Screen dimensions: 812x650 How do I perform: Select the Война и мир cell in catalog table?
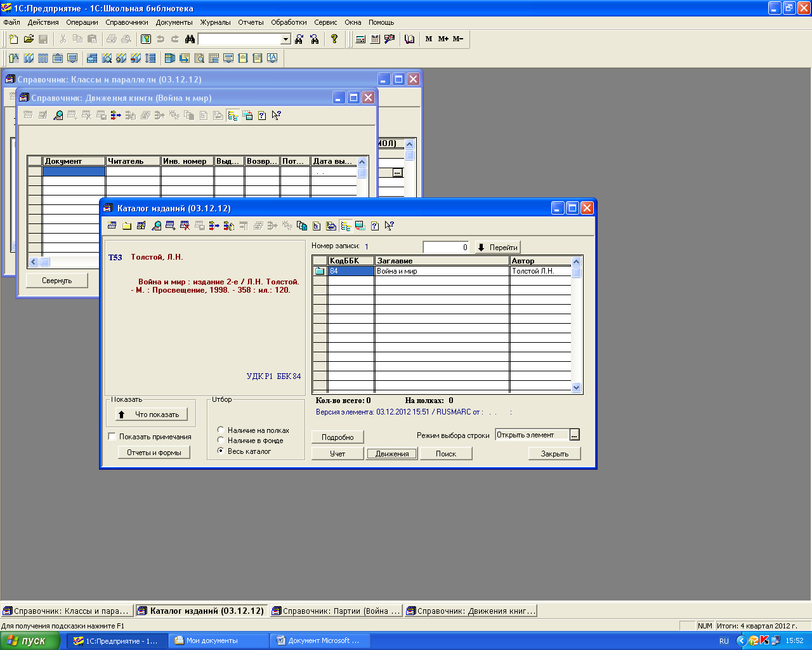tap(442, 271)
